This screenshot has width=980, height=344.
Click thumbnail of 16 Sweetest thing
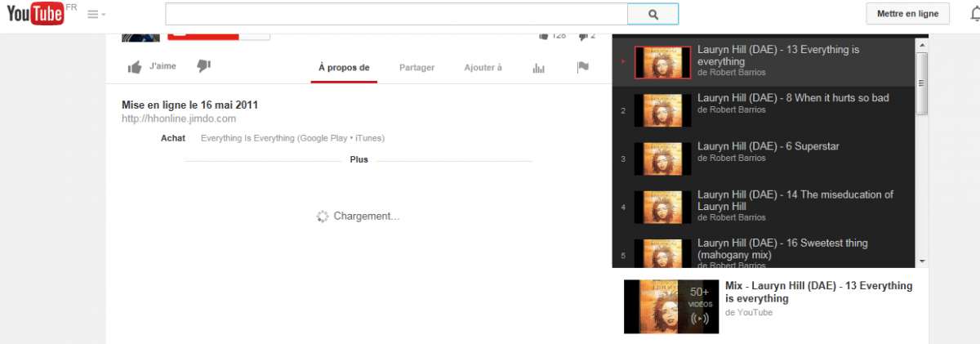tap(663, 252)
